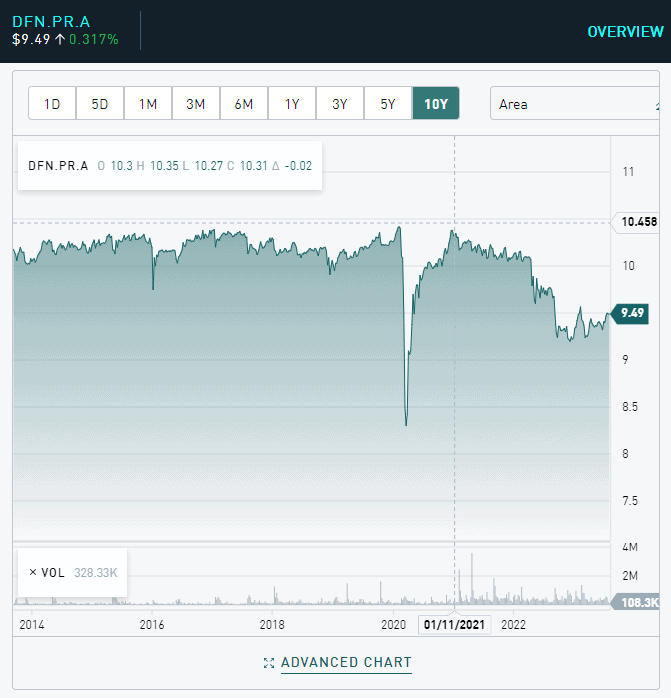Show the 3Y price history
The image size is (671, 698).
point(340,104)
